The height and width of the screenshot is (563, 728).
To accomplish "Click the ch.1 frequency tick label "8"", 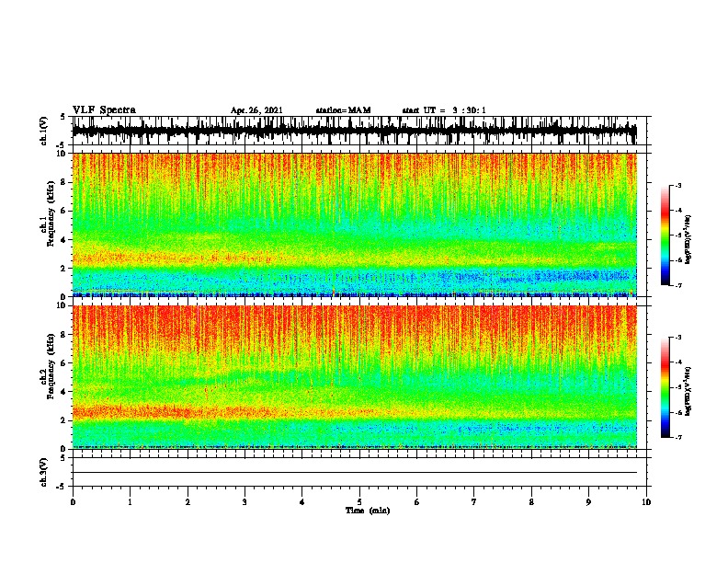I will [64, 182].
